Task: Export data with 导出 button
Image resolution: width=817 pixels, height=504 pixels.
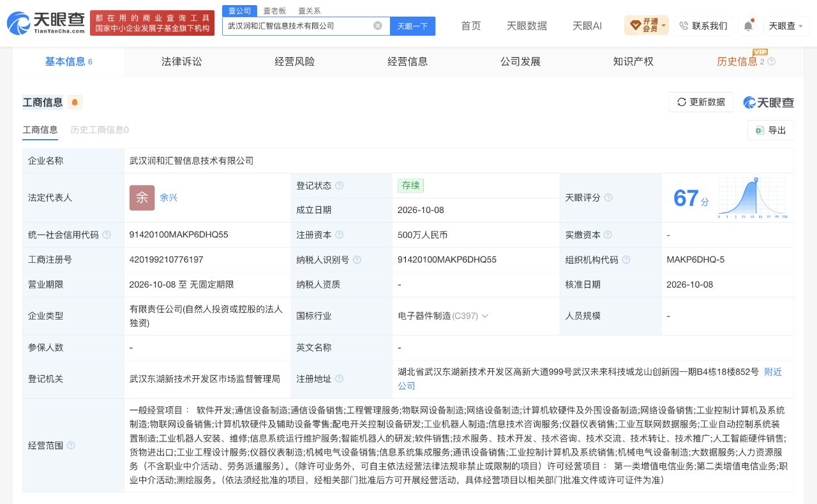Action: 770,130
